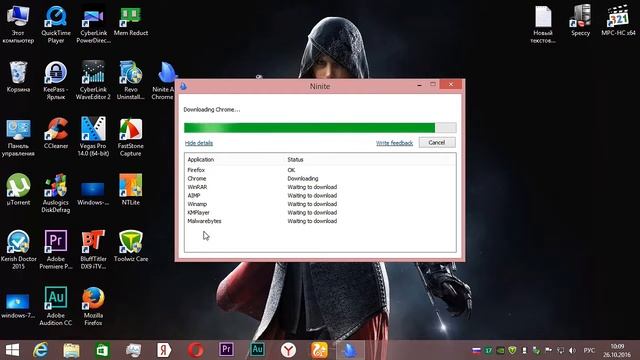Click the green download progress bar
The height and width of the screenshot is (360, 640).
pos(320,128)
